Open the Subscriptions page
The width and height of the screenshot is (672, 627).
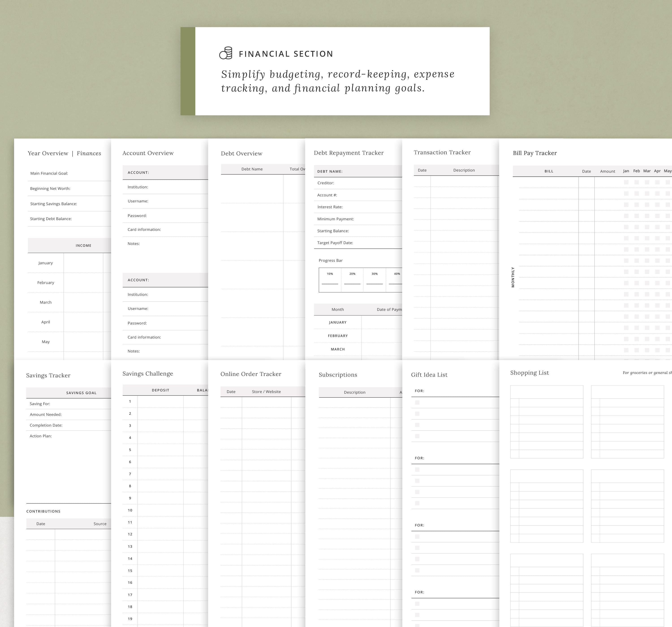coord(338,374)
